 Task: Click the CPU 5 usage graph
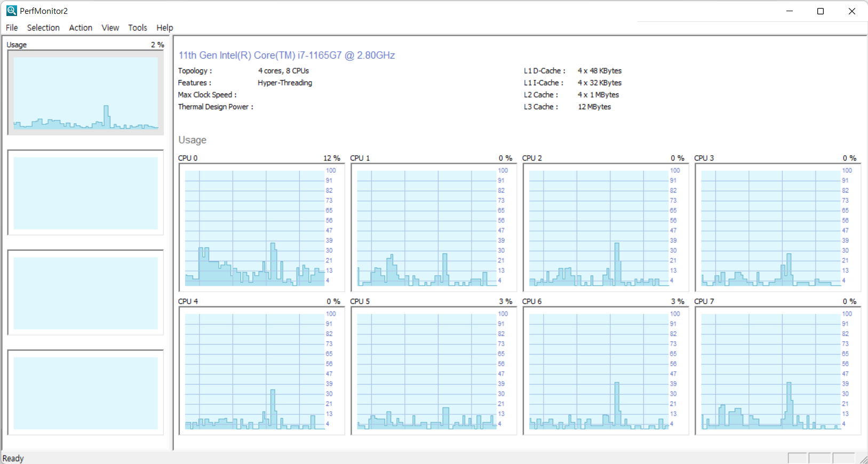434,371
